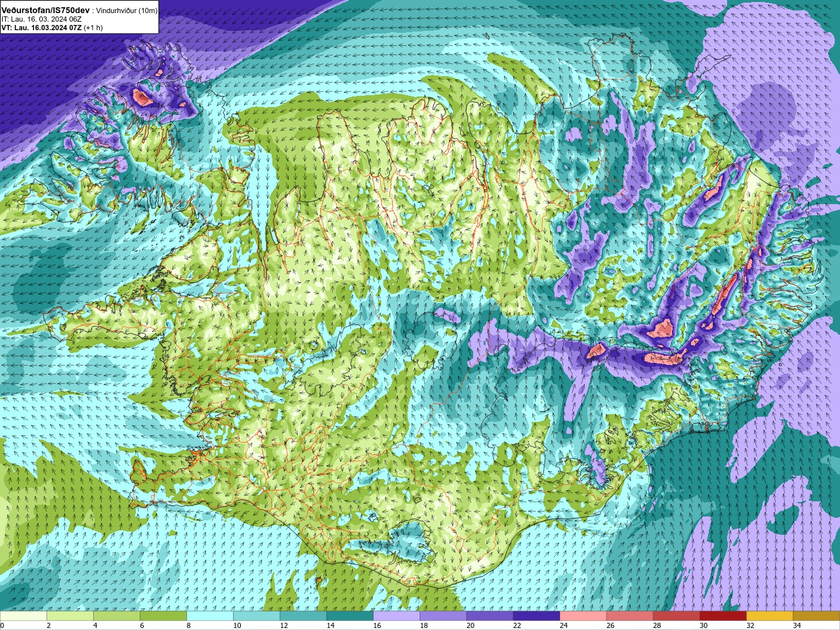This screenshot has width=840, height=630.
Task: Select the legend scale label "18"
Action: coord(423,625)
